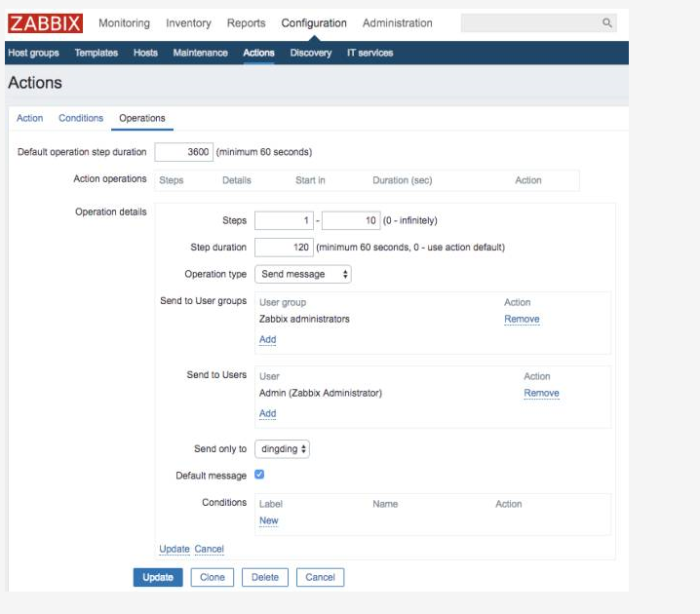Click the Update link in operation details
This screenshot has width=700, height=614.
[175, 549]
